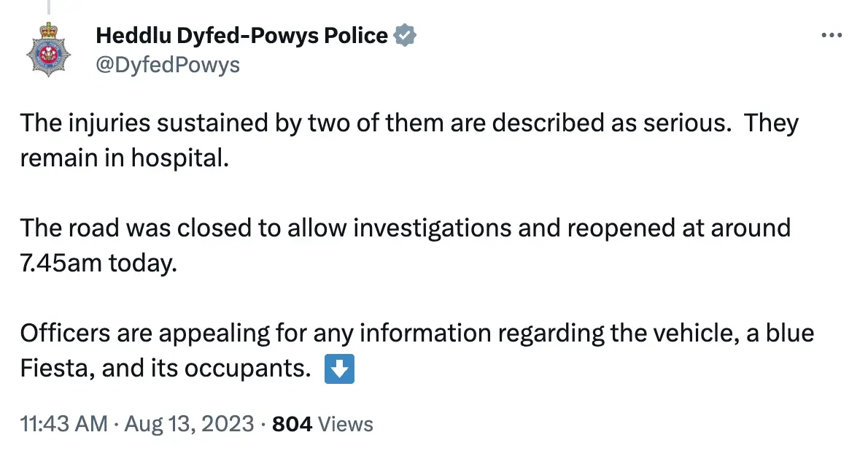
Task: Click the checkmark inside the grey verification badge
Action: point(404,34)
